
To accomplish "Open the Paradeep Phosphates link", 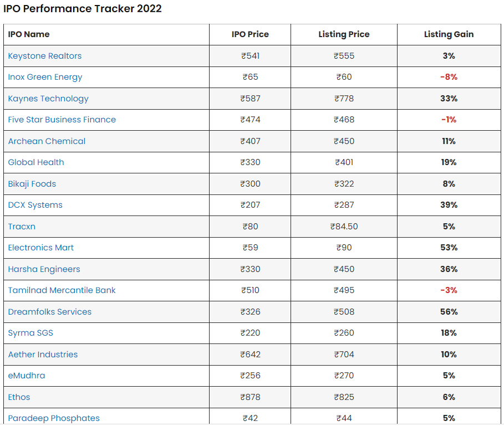I will (54, 418).
